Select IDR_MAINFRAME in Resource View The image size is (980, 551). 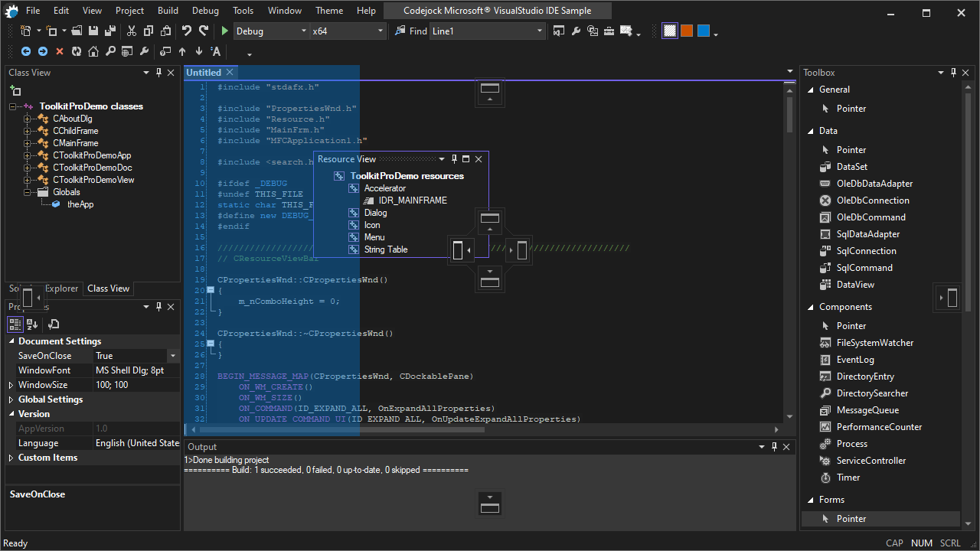pyautogui.click(x=413, y=201)
